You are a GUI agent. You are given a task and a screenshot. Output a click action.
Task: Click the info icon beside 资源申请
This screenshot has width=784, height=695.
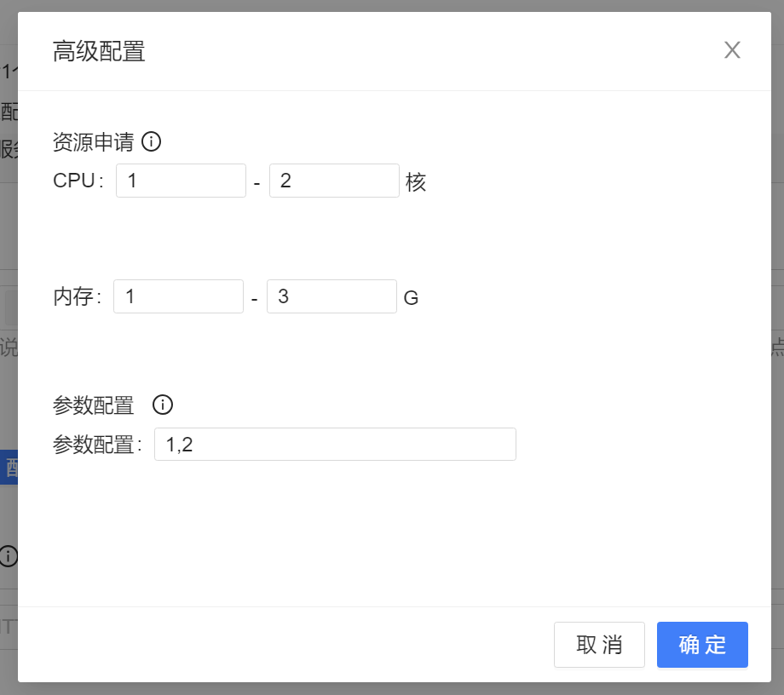[x=151, y=142]
